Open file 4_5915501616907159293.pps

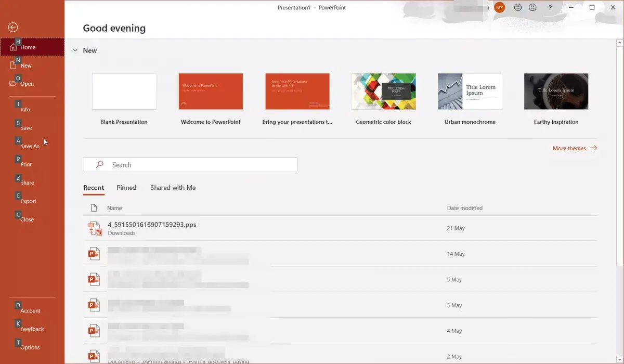[340, 228]
